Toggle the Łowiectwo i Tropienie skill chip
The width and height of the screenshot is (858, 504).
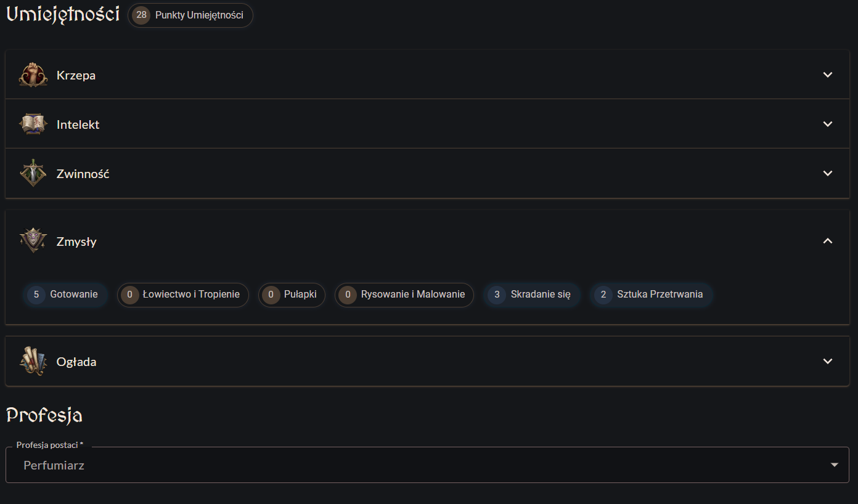tap(183, 295)
